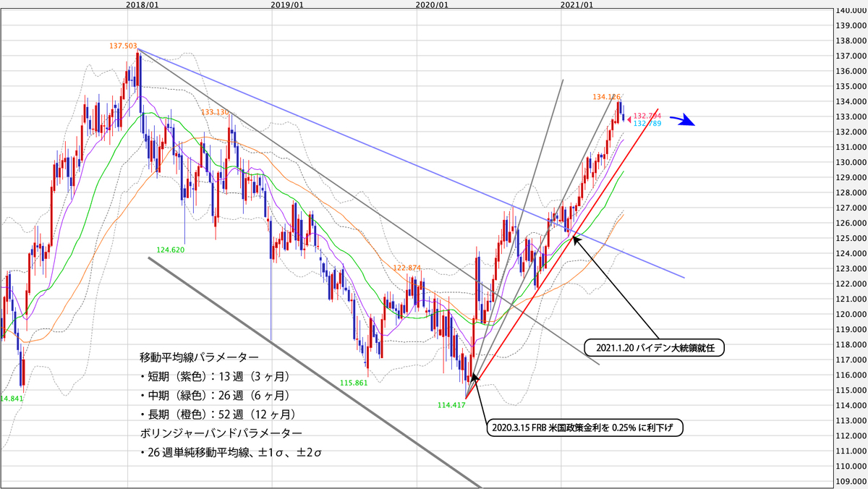Click the 134.000 price axis label
The height and width of the screenshot is (489, 868).
pos(851,101)
